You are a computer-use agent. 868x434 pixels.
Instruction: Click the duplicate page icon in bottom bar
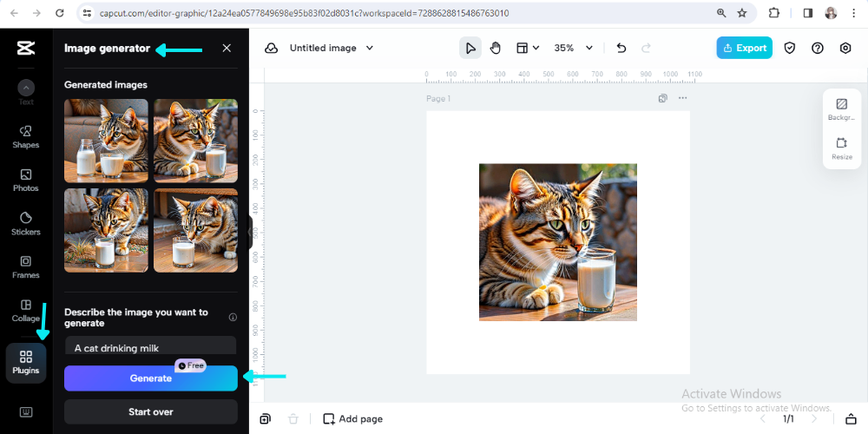[x=265, y=419]
